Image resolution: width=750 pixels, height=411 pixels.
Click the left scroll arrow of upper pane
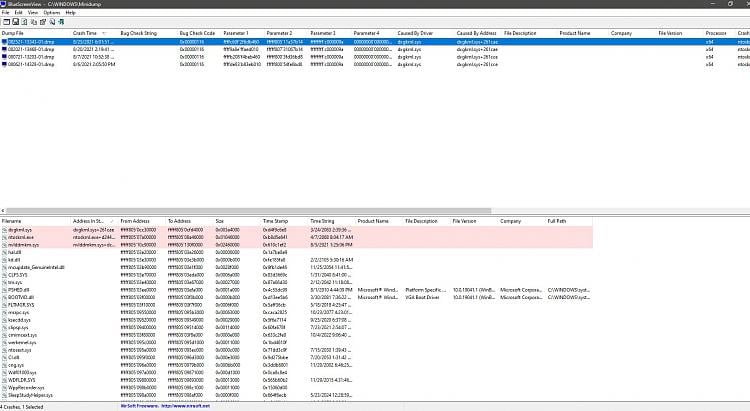(x=2, y=211)
